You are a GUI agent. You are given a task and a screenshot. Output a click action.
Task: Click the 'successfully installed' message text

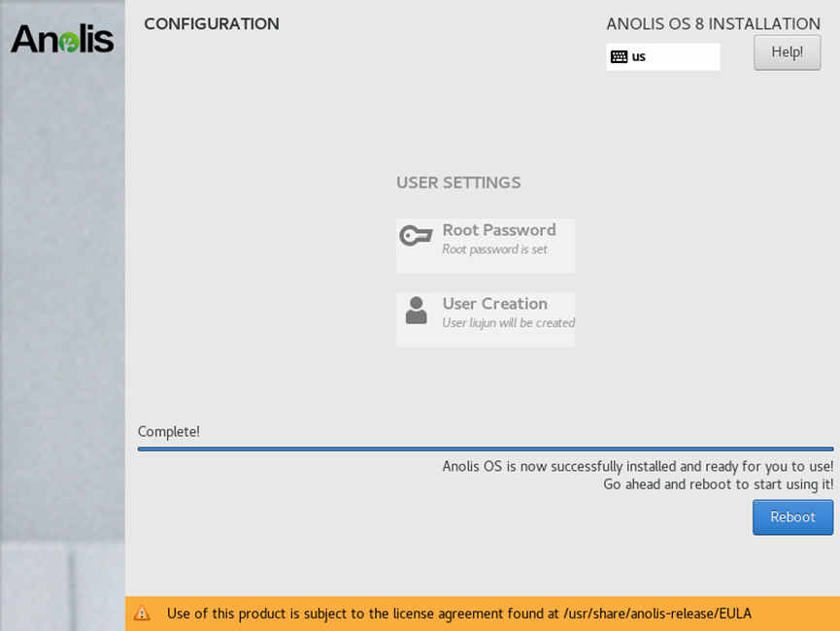638,467
